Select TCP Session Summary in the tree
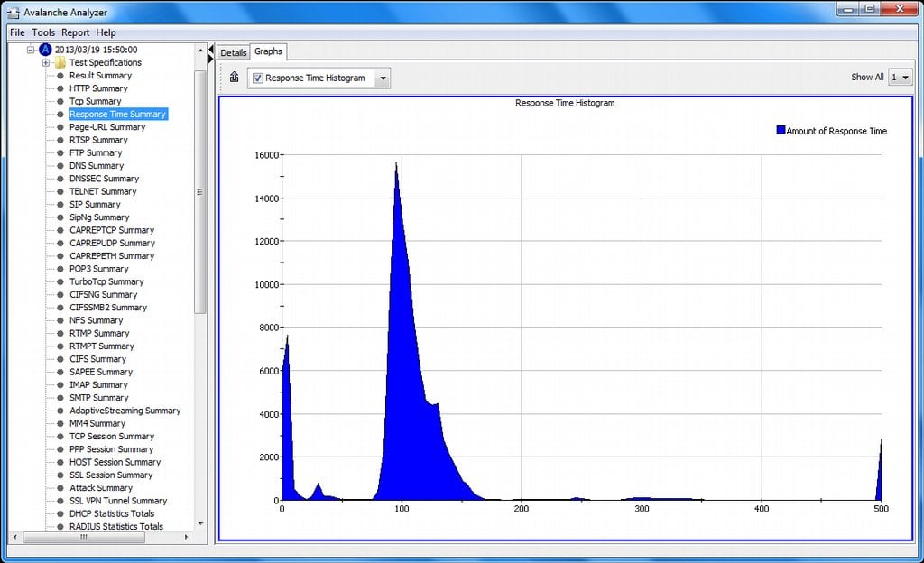 point(112,437)
